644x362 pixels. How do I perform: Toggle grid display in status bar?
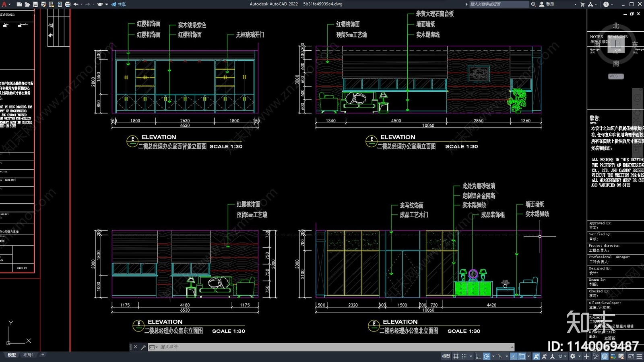coord(456,356)
